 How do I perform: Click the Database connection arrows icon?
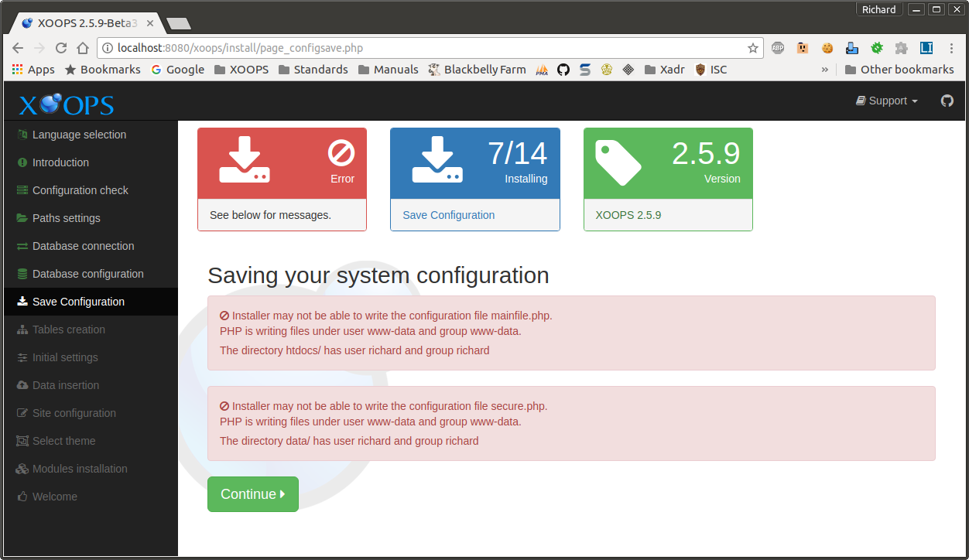tap(22, 246)
